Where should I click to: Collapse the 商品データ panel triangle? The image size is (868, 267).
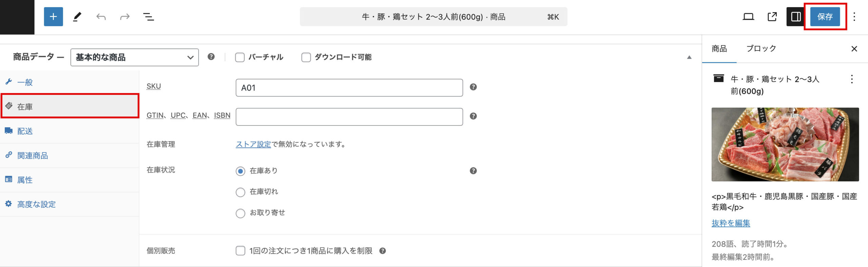pyautogui.click(x=689, y=57)
